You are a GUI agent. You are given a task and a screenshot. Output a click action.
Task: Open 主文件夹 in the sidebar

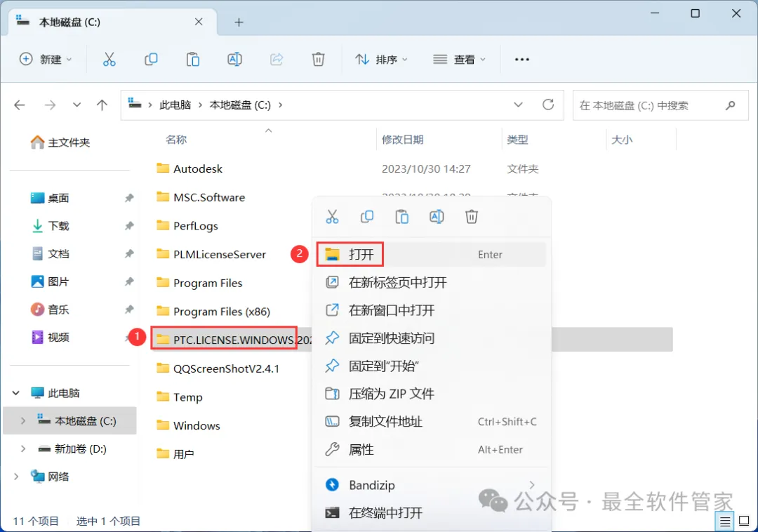pyautogui.click(x=60, y=142)
